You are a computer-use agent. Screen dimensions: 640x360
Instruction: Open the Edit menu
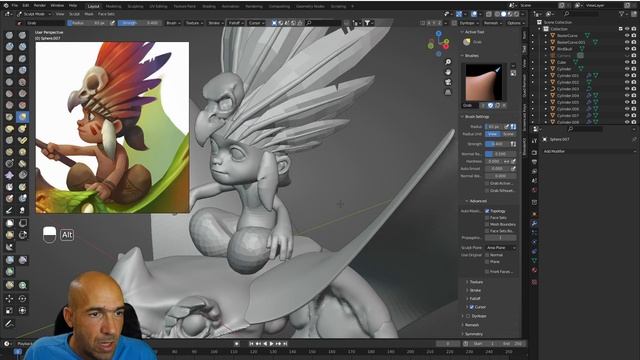pos(26,6)
